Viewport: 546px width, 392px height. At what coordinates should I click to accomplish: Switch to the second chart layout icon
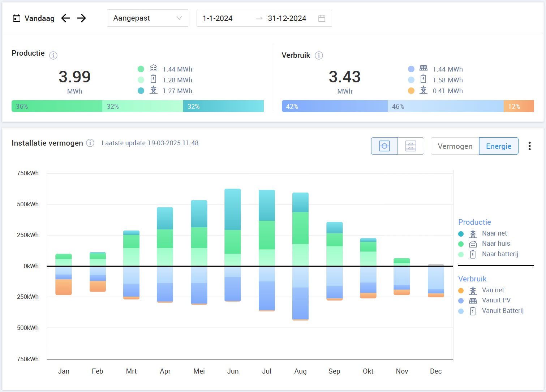click(x=411, y=146)
